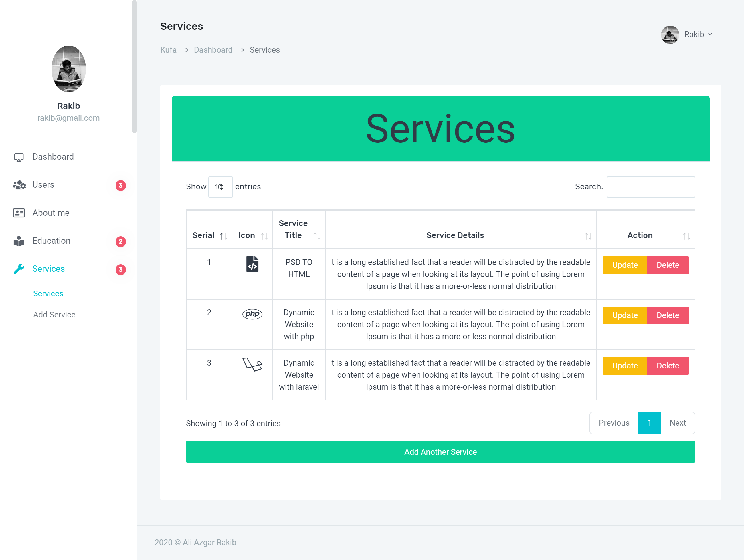Toggle sorting on Service Title column
This screenshot has height=560, width=744.
pyautogui.click(x=316, y=236)
